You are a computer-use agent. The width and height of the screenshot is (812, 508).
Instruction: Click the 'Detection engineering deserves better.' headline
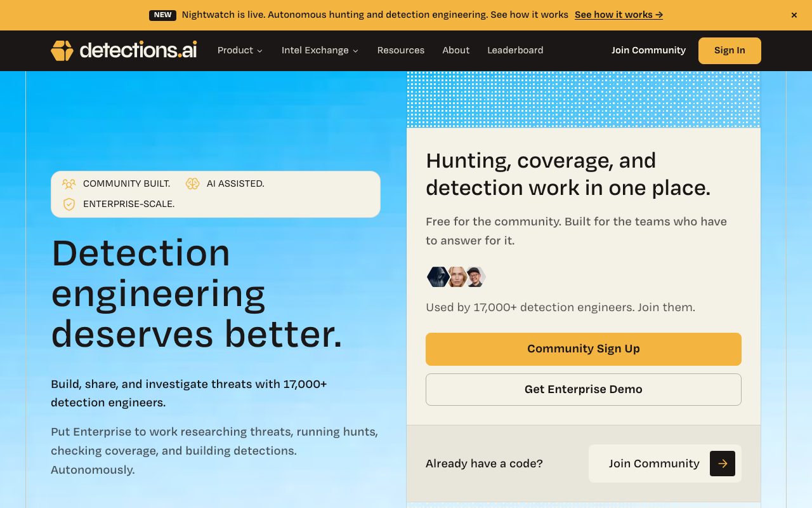click(197, 293)
